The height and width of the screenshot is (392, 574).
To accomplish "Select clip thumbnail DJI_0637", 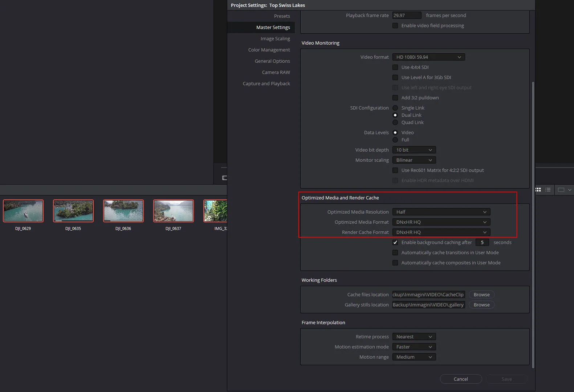I will pyautogui.click(x=174, y=211).
